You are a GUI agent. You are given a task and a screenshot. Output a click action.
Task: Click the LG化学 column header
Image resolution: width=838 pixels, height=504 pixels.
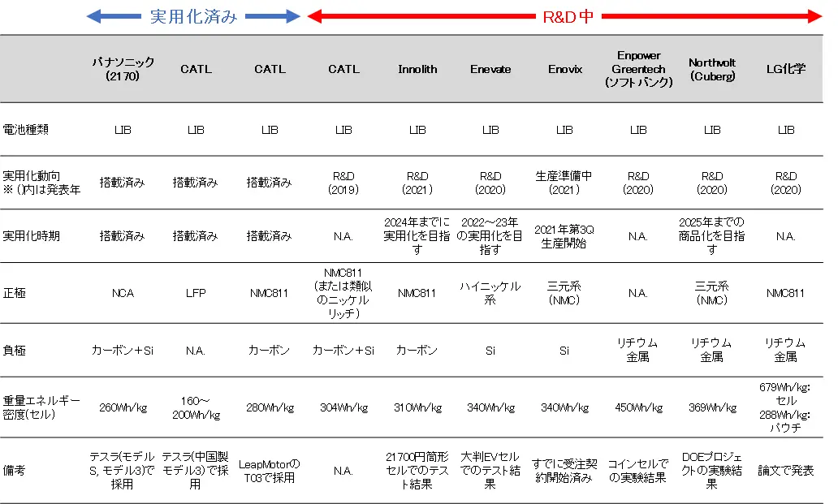coord(786,69)
